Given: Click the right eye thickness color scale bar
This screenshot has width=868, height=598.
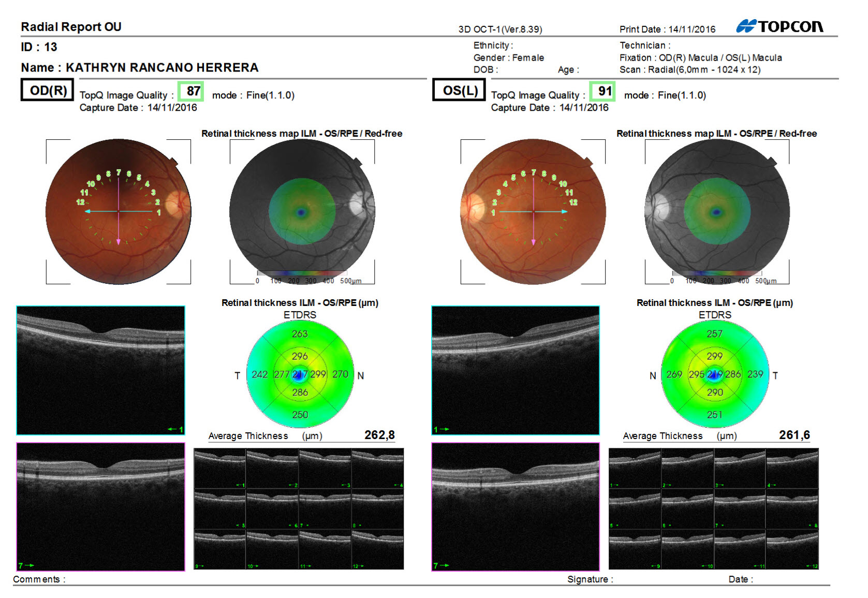Looking at the screenshot, I should point(302,273).
